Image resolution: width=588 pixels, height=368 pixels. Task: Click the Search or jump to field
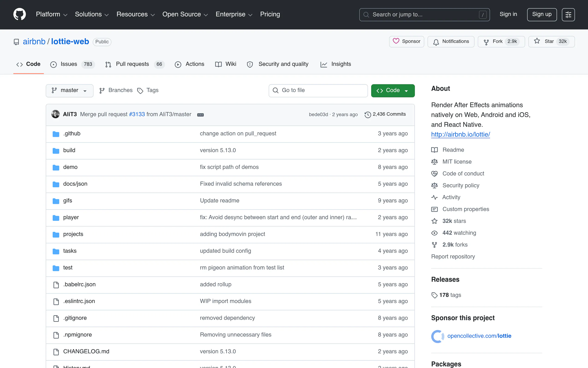tap(424, 14)
